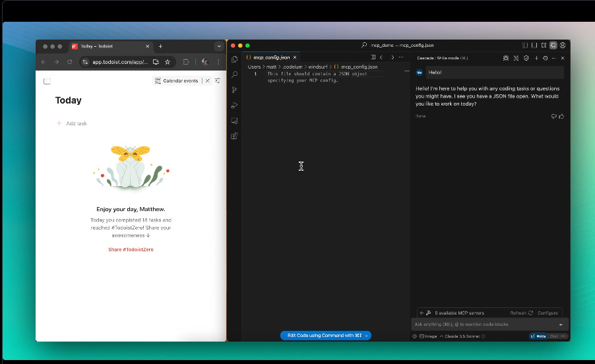Screen dimensions: 595x364
Task: Open Claude 3.5 Sonnet model selector
Action: 462,336
